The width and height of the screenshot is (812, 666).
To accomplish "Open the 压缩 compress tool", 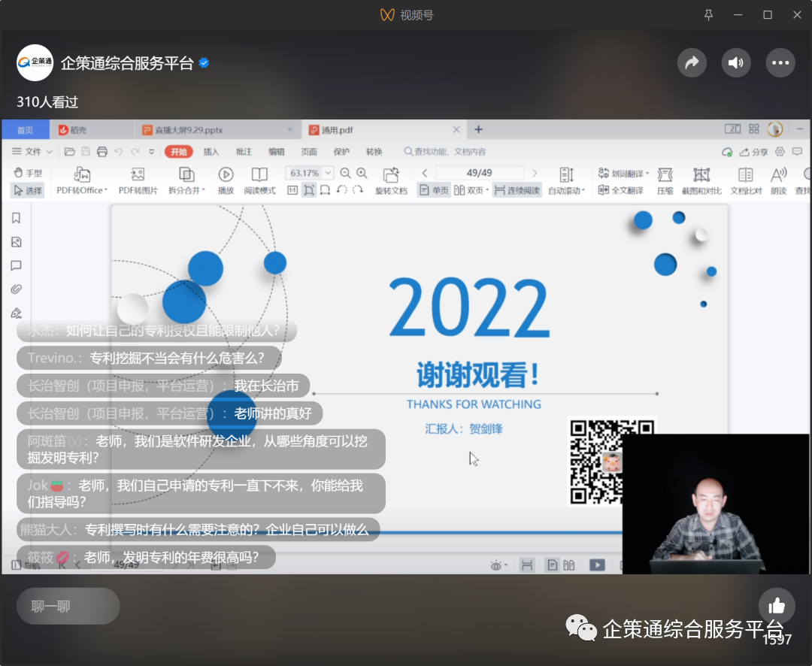I will coord(665,180).
